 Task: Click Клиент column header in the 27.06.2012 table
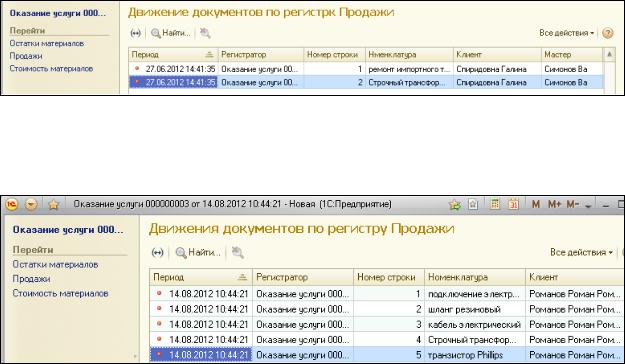[x=497, y=54]
